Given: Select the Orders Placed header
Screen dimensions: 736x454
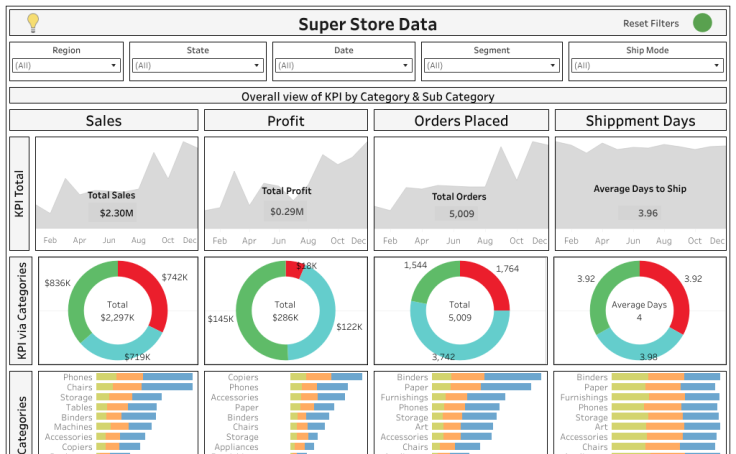Looking at the screenshot, I should coord(460,121).
